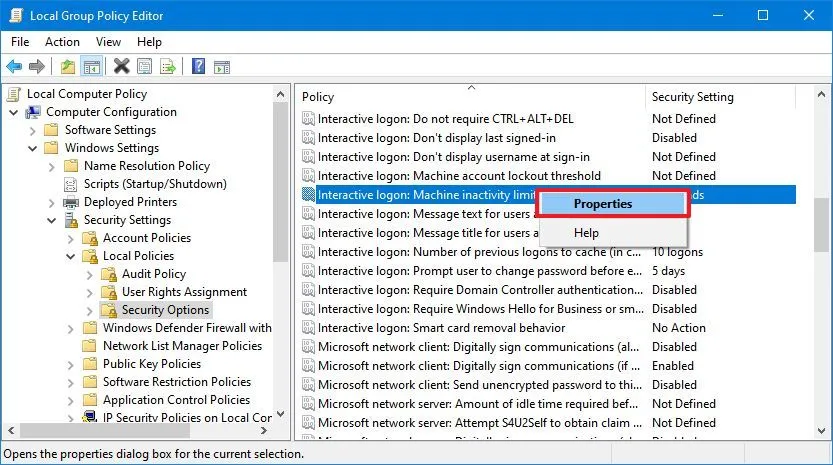The image size is (833, 465).
Task: Click policy icon for Machine account lockout threshold
Action: coord(308,176)
